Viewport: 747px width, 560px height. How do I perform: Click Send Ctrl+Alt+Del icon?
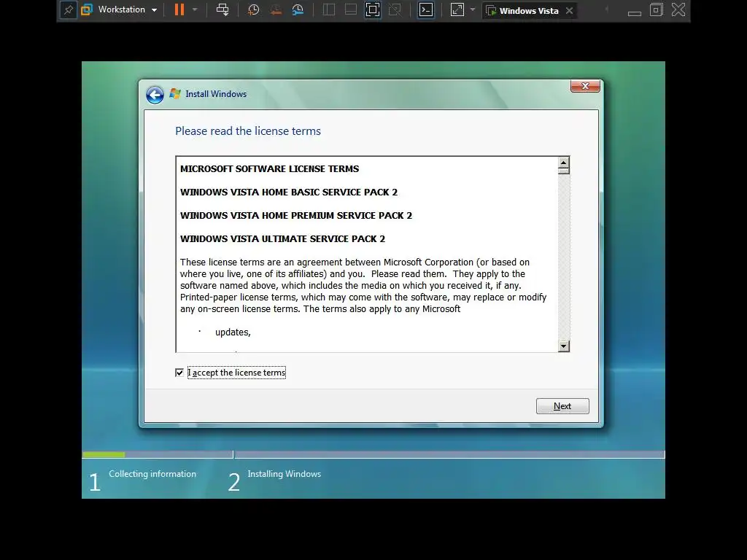[222, 9]
